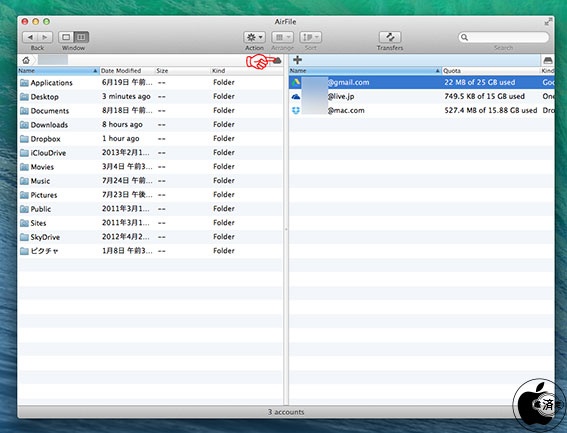The width and height of the screenshot is (567, 433).
Task: Select the Public folder
Action: (150, 209)
